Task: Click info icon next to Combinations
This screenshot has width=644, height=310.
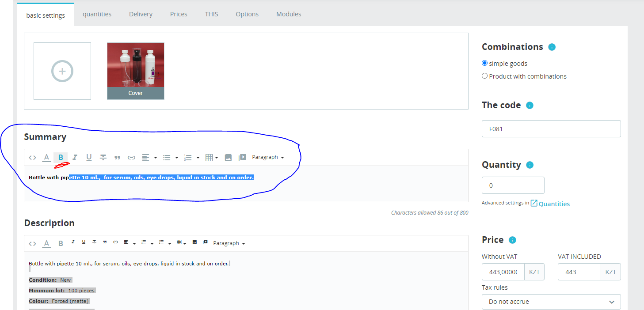Action: click(552, 47)
